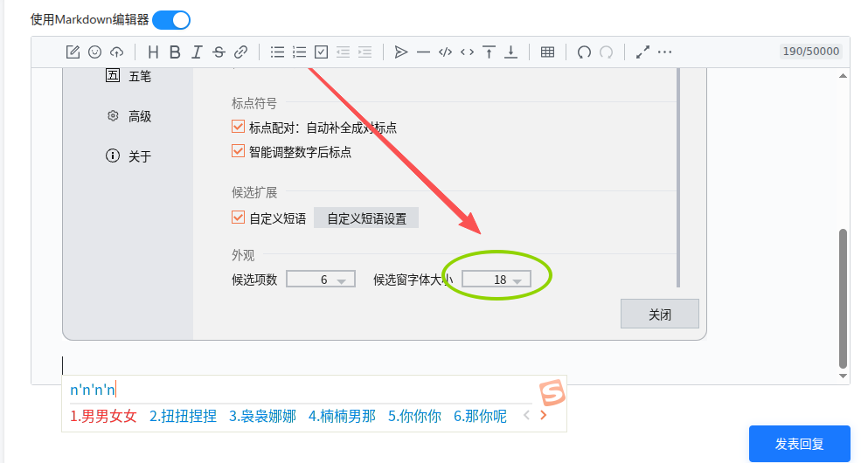Click the 自定义短语设置 button
The height and width of the screenshot is (463, 868).
pyautogui.click(x=366, y=218)
